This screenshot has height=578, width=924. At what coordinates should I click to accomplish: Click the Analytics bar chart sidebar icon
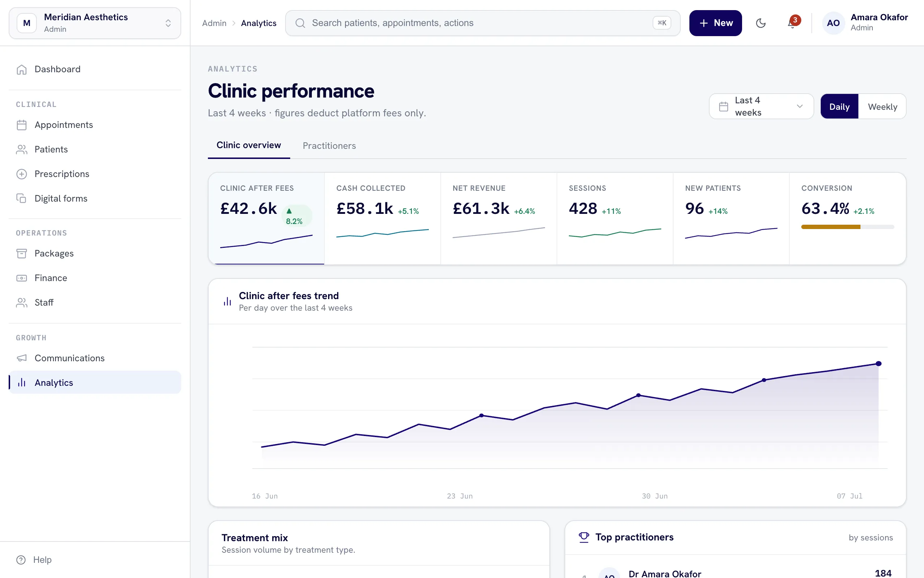tap(22, 383)
